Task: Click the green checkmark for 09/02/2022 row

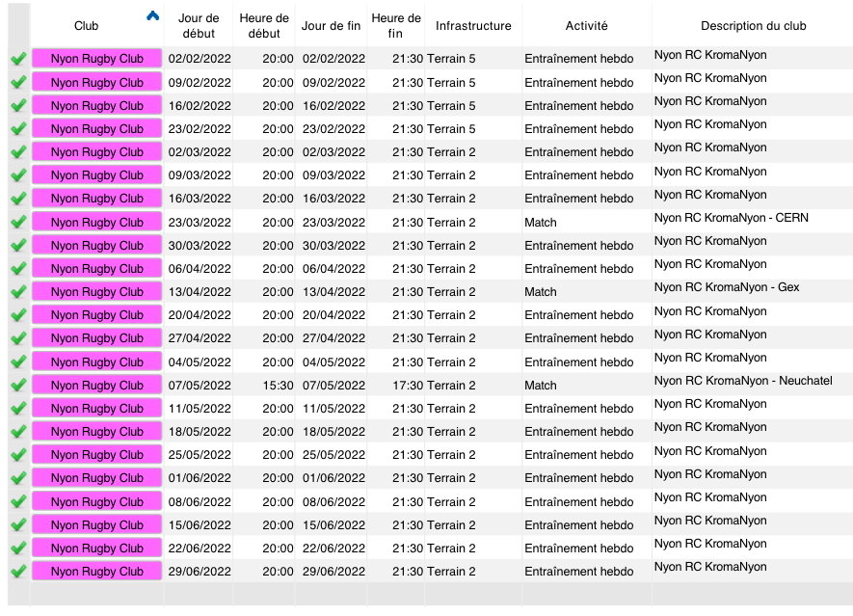Action: 18,82
